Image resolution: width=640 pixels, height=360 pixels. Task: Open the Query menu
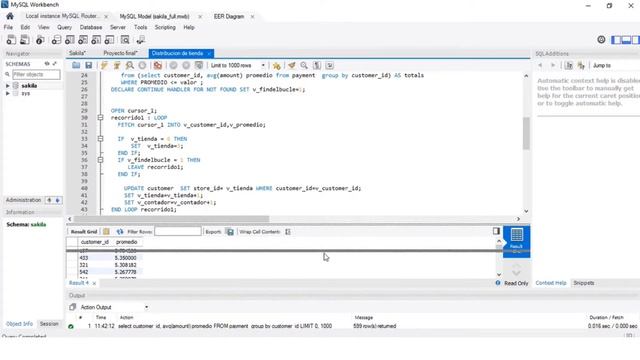pyautogui.click(x=64, y=27)
